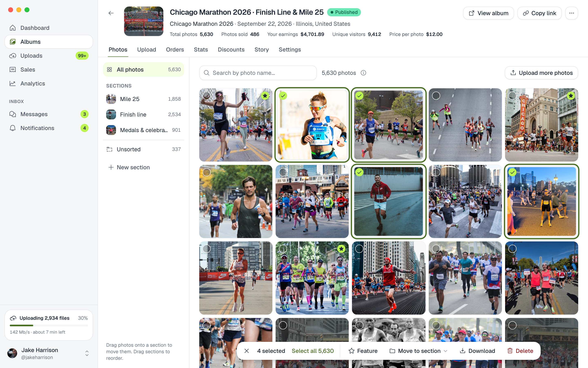Select the Marina City crowd photo checkbox
Viewport: 588px width, 368px height.
(436, 172)
